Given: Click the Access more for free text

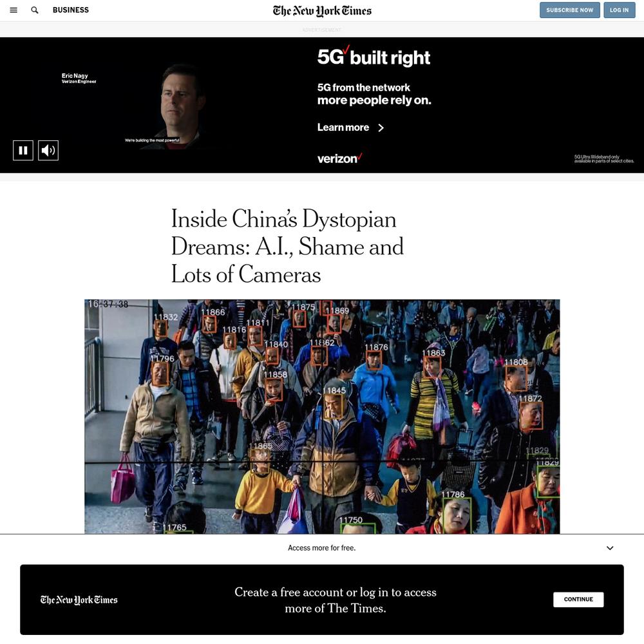Looking at the screenshot, I should point(321,548).
